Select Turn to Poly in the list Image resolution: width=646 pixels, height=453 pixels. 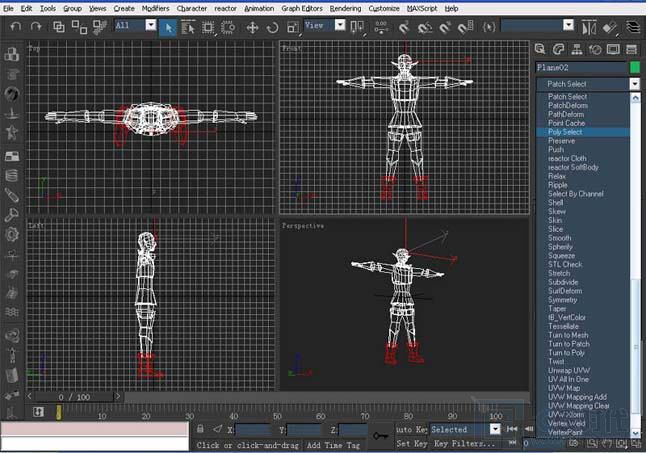click(583, 353)
